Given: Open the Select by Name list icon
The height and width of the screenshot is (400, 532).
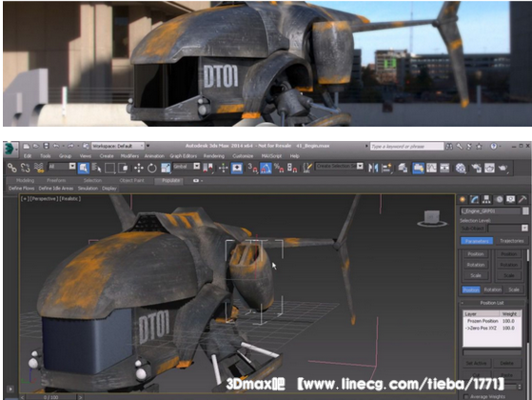Looking at the screenshot, I should tap(96, 168).
